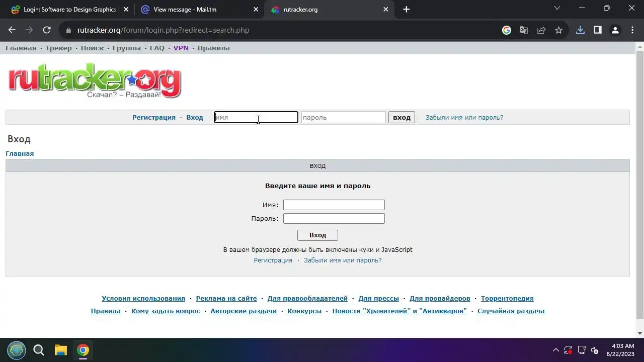The width and height of the screenshot is (644, 362).
Task: Show hidden system tray icons
Action: tap(555, 350)
